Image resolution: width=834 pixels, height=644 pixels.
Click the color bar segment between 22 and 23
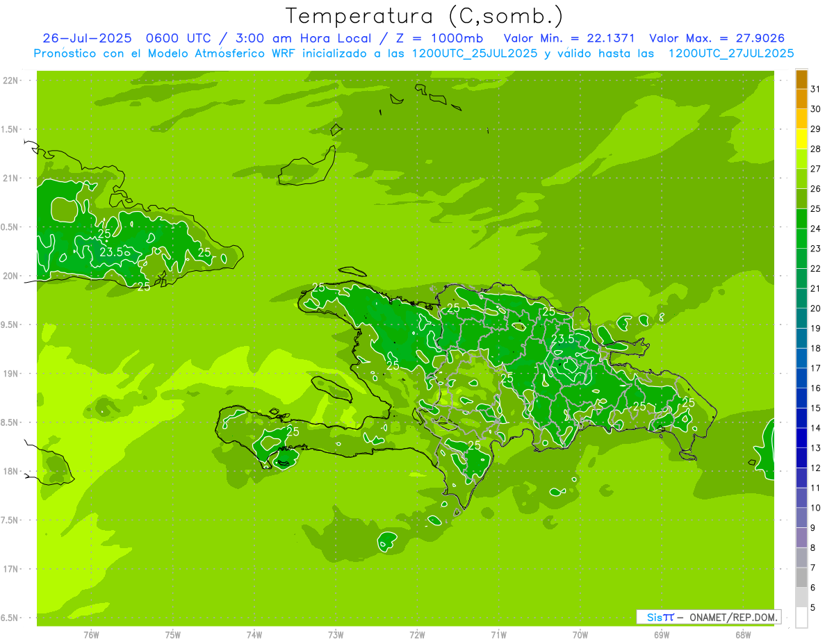point(801,258)
